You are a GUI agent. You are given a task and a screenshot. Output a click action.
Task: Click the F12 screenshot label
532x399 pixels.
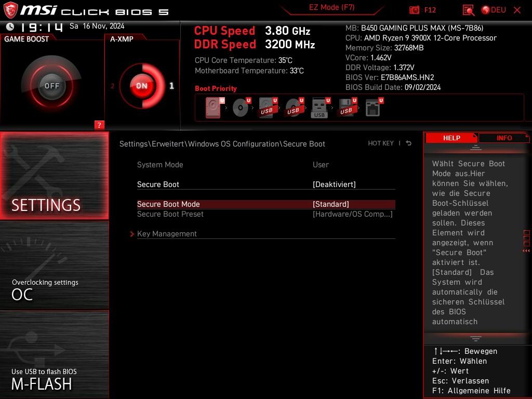430,10
